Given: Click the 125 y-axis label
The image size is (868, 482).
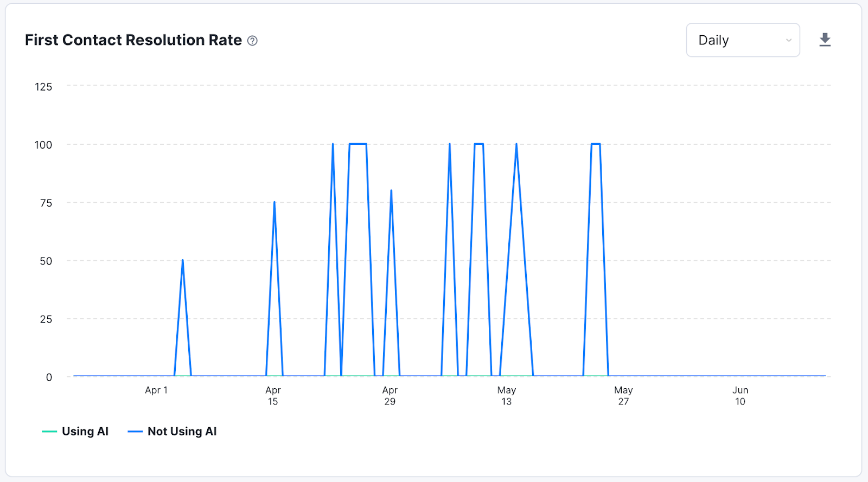Looking at the screenshot, I should pyautogui.click(x=43, y=87).
